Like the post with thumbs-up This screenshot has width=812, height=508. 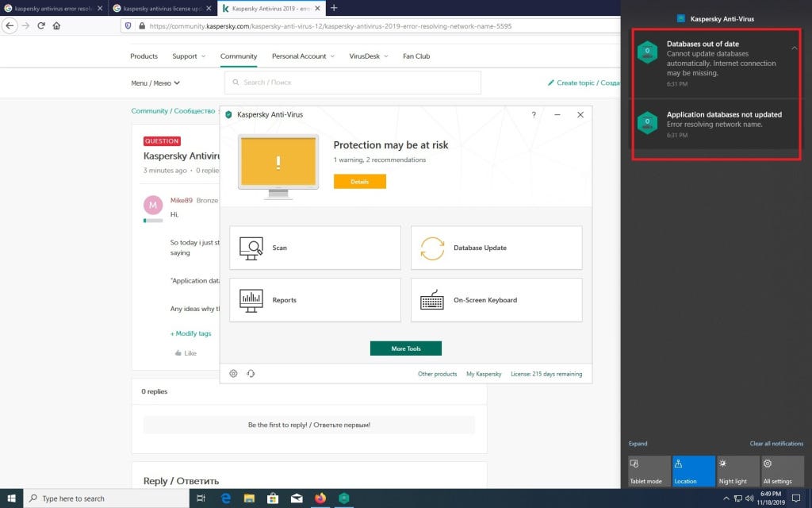pyautogui.click(x=186, y=353)
